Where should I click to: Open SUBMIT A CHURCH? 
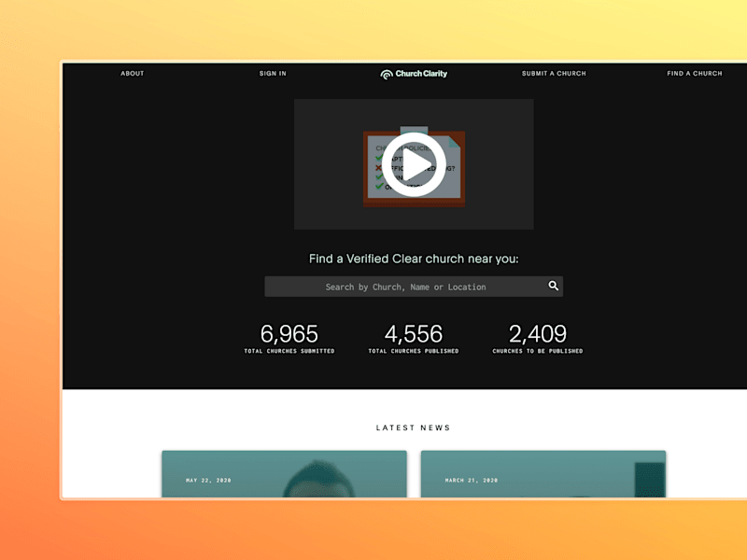click(x=554, y=74)
